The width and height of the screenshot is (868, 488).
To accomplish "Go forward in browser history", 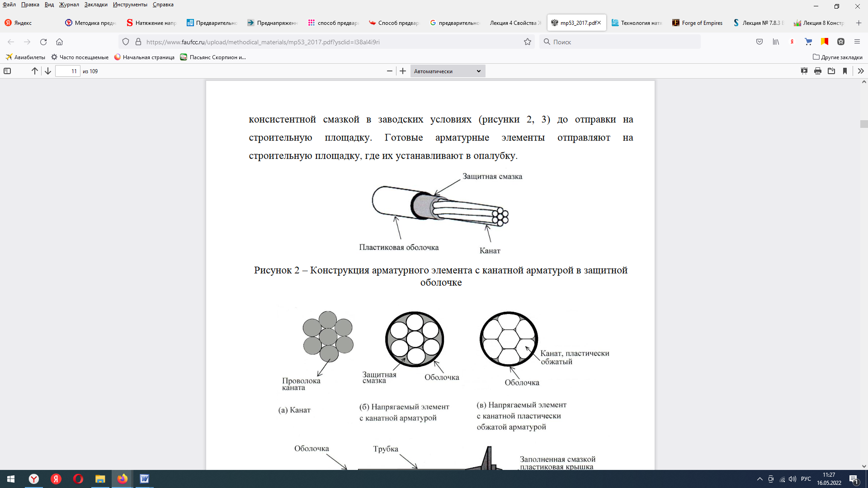I will [27, 42].
